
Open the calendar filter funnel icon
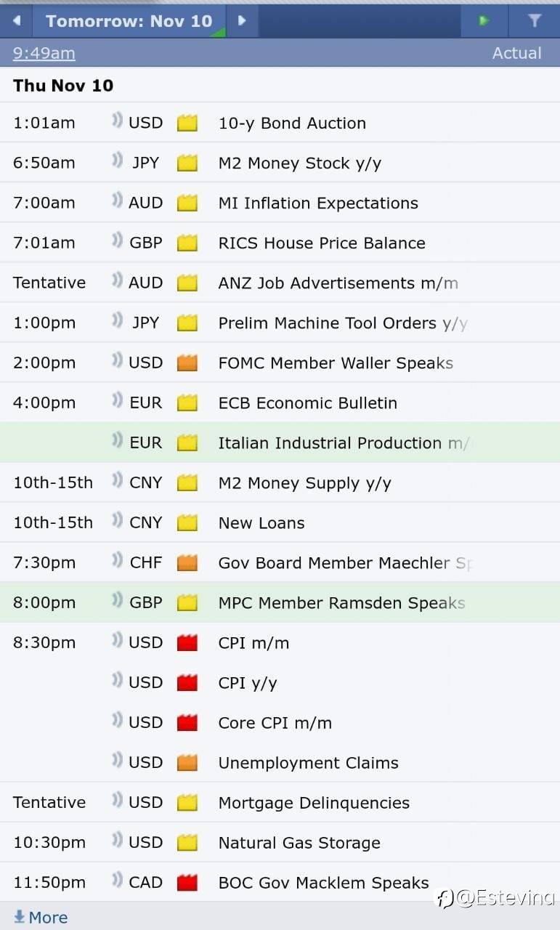[535, 20]
